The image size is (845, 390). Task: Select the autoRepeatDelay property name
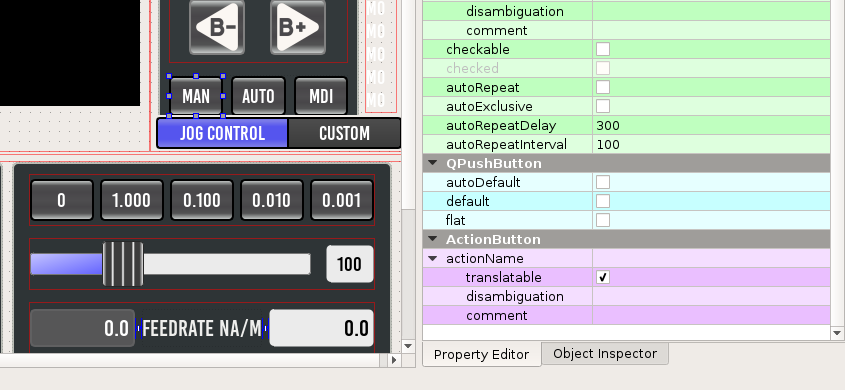click(501, 126)
